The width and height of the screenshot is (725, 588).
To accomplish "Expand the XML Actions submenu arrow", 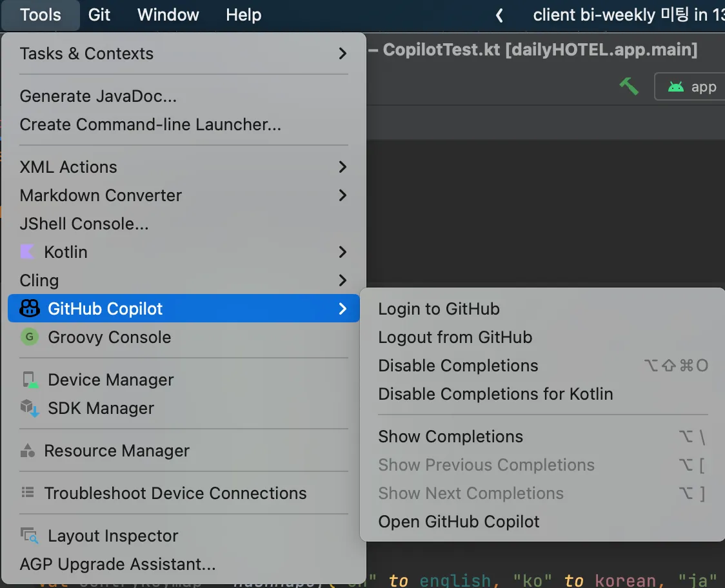I will tap(342, 167).
